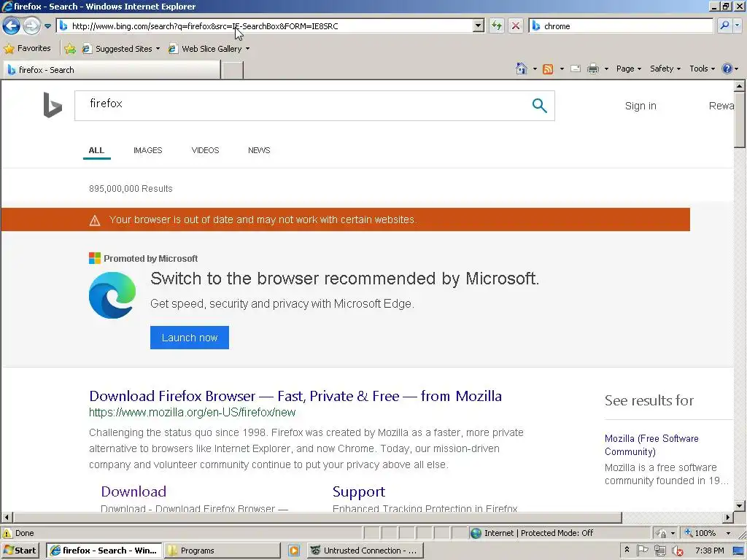
Task: Open the mozilla.org/en-US/firefox/new URL
Action: tap(193, 413)
